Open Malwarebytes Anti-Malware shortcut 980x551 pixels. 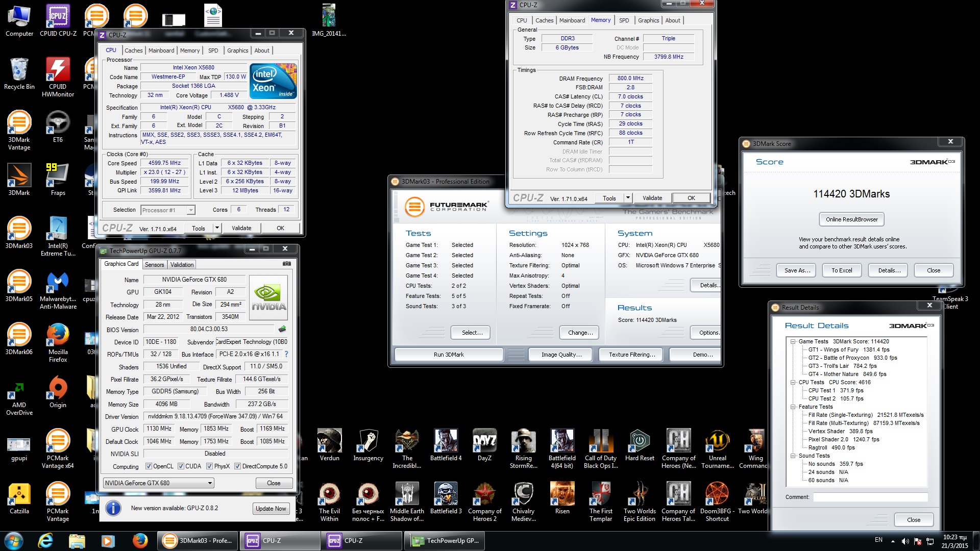(x=58, y=290)
